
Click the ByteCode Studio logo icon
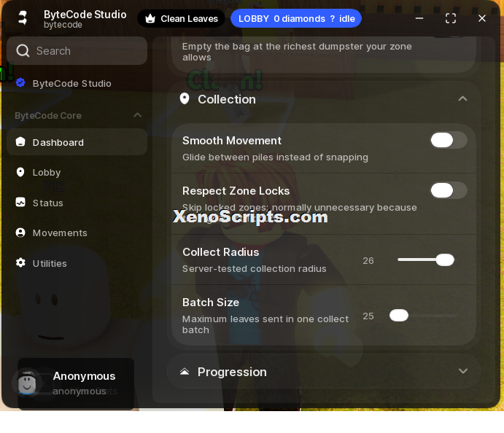23,18
